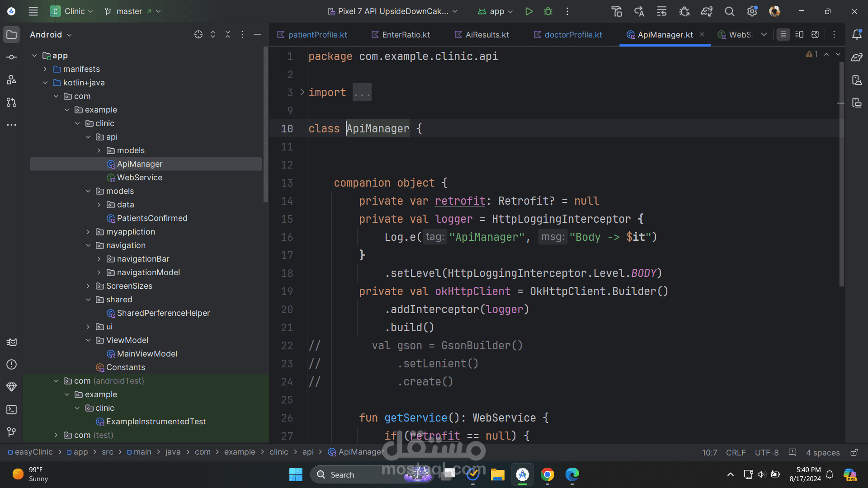The image size is (868, 488).
Task: Switch to the doctorProfile.kt tab
Action: point(573,35)
